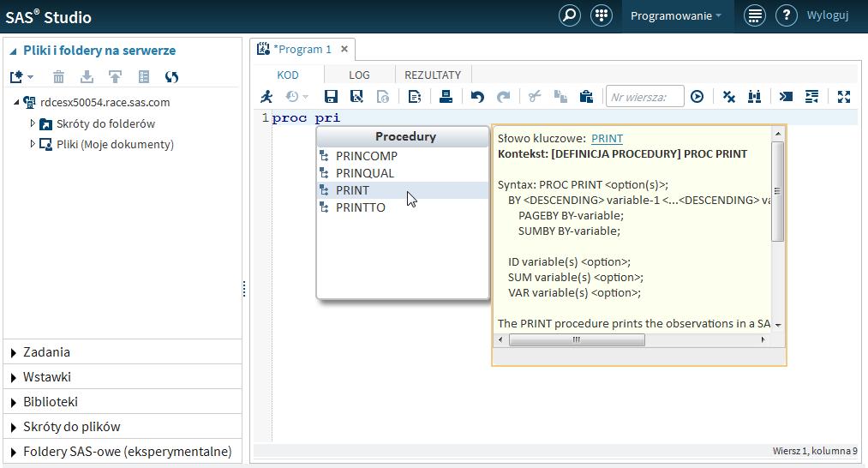
Task: Click the delete trash icon
Action: [58, 77]
